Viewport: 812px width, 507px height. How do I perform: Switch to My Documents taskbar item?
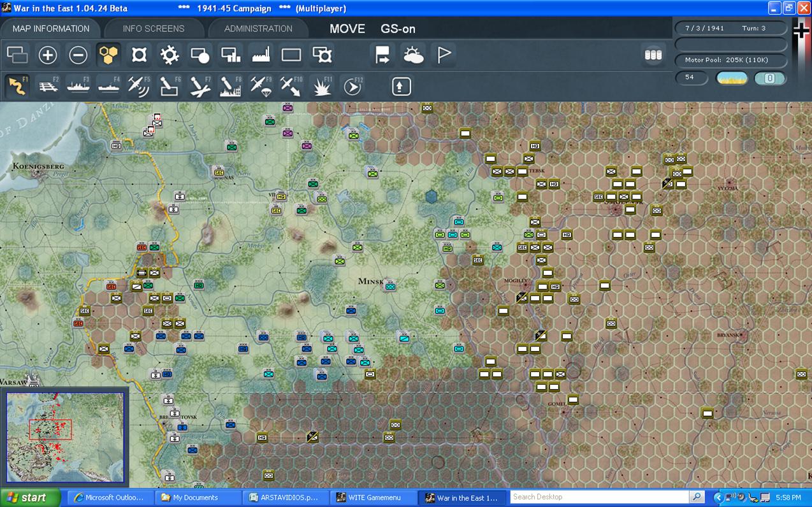pyautogui.click(x=198, y=497)
